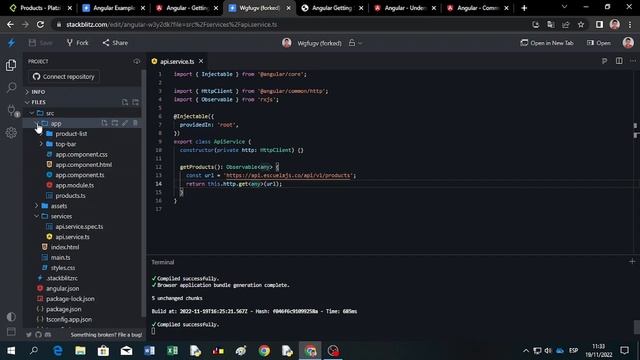Click new folder icon on app folder row

(115, 123)
